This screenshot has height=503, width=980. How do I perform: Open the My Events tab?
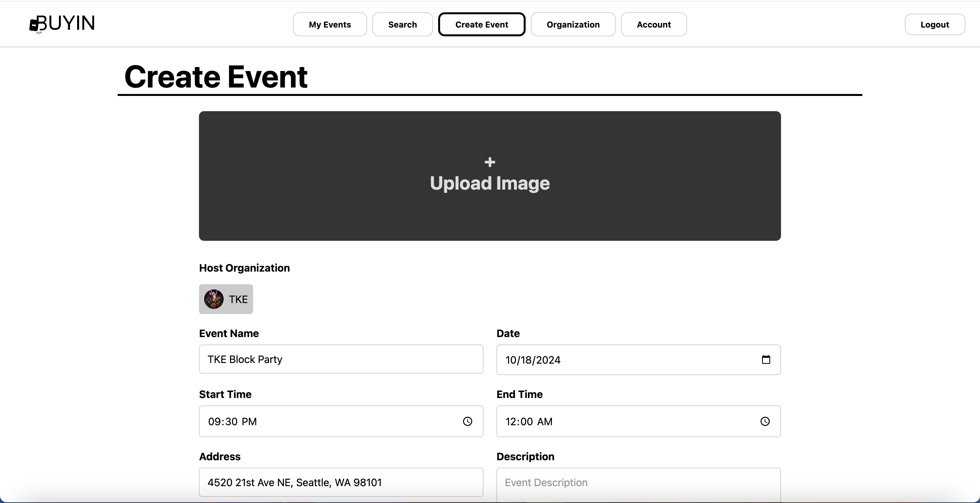(x=330, y=24)
